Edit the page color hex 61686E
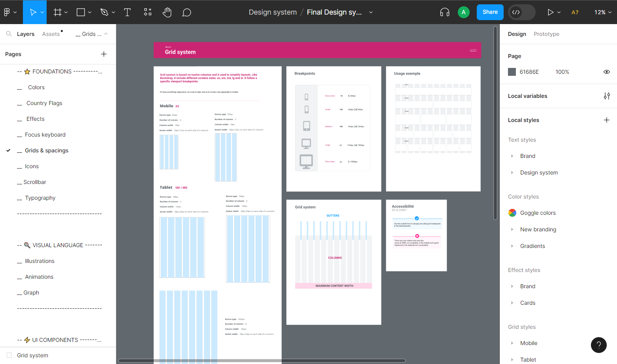617x364 pixels. coord(529,72)
